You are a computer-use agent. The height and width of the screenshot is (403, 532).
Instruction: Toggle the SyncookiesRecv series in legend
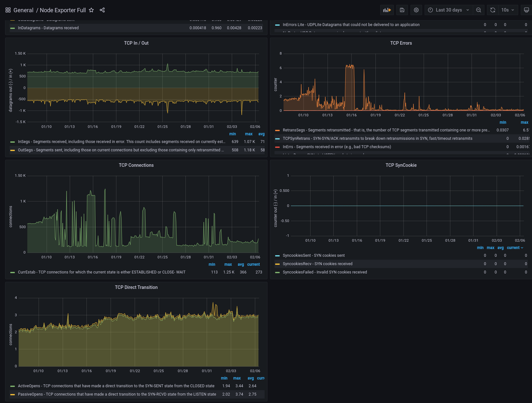[x=318, y=264]
